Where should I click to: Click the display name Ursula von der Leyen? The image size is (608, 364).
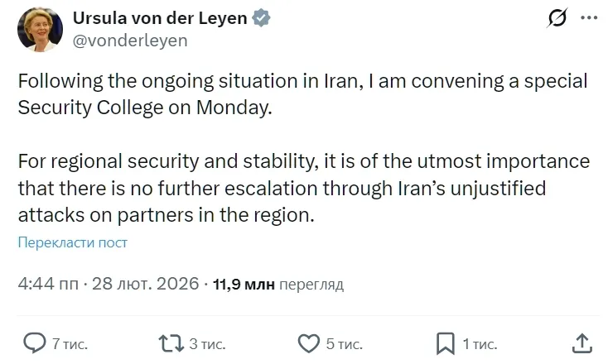[160, 18]
